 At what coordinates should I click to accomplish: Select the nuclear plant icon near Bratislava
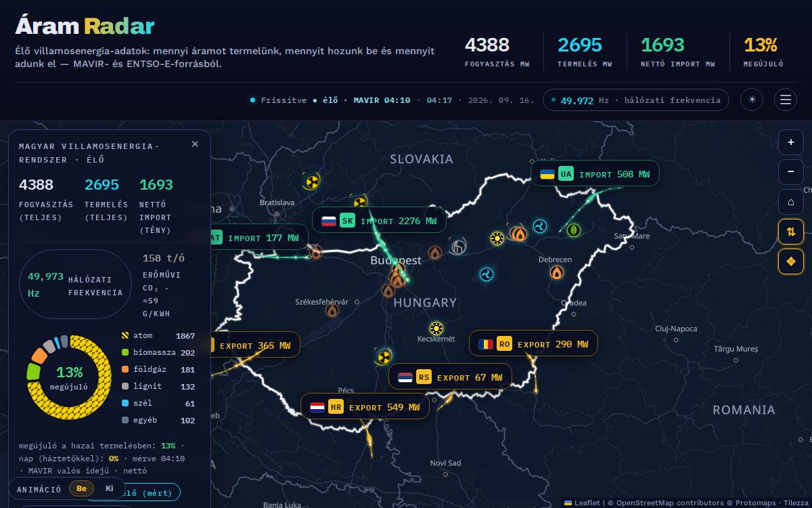(x=311, y=181)
